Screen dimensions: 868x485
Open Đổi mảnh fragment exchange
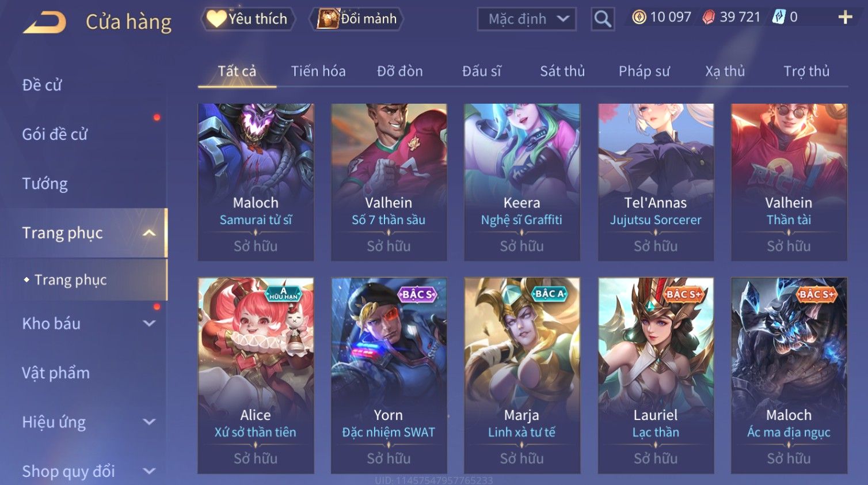click(x=357, y=19)
